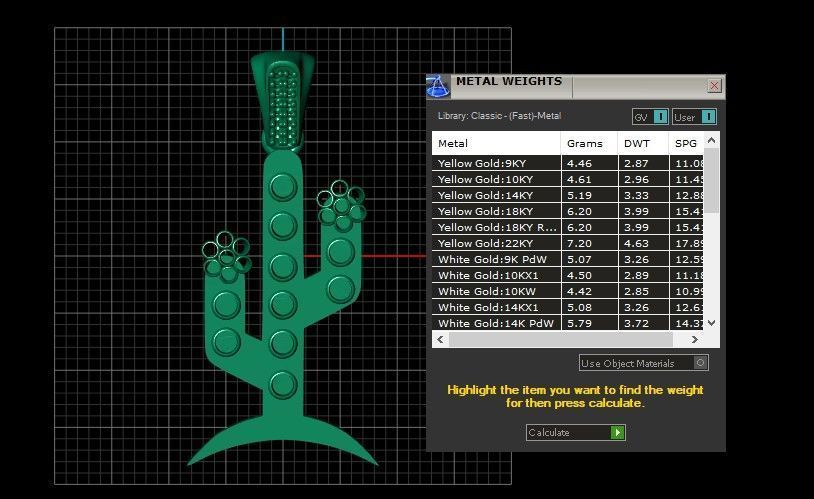Click the table's scroll right arrow
Screen dimensions: 814x499
coord(695,340)
